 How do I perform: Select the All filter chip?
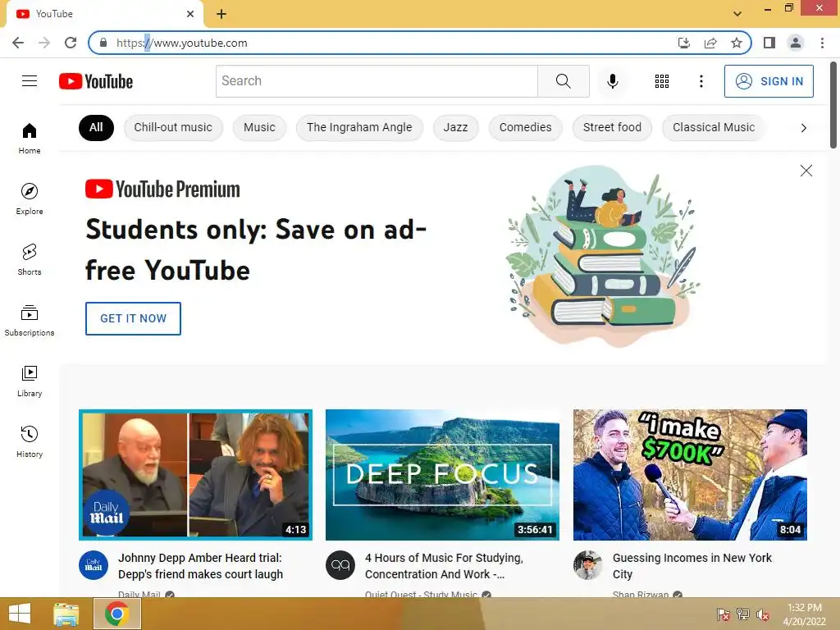click(x=96, y=128)
